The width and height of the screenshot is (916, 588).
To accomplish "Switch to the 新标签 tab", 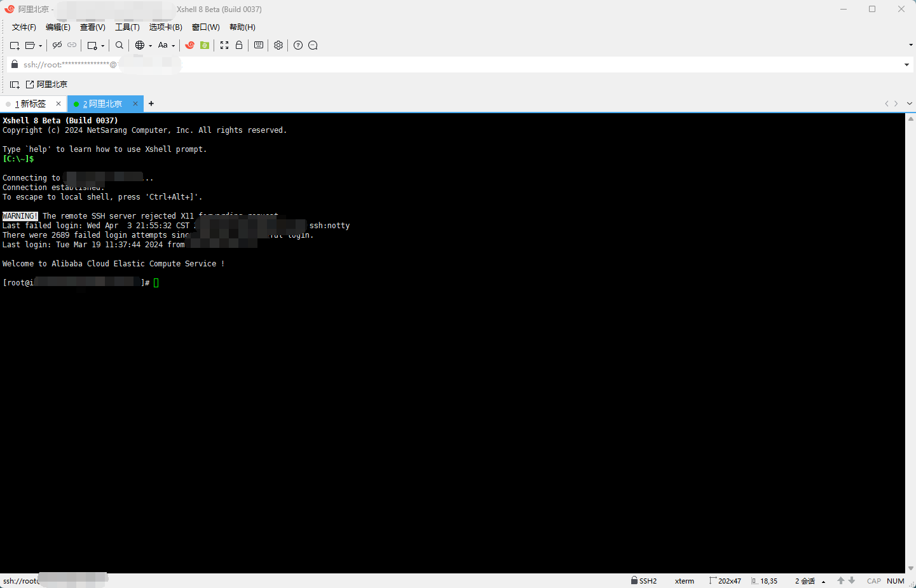I will point(31,103).
